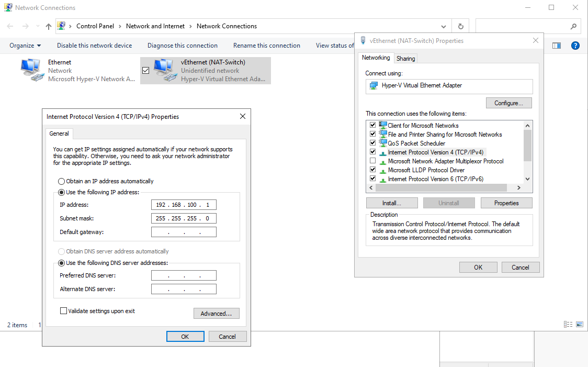Open the Organize dropdown menu
This screenshot has height=367, width=588.
click(x=25, y=46)
